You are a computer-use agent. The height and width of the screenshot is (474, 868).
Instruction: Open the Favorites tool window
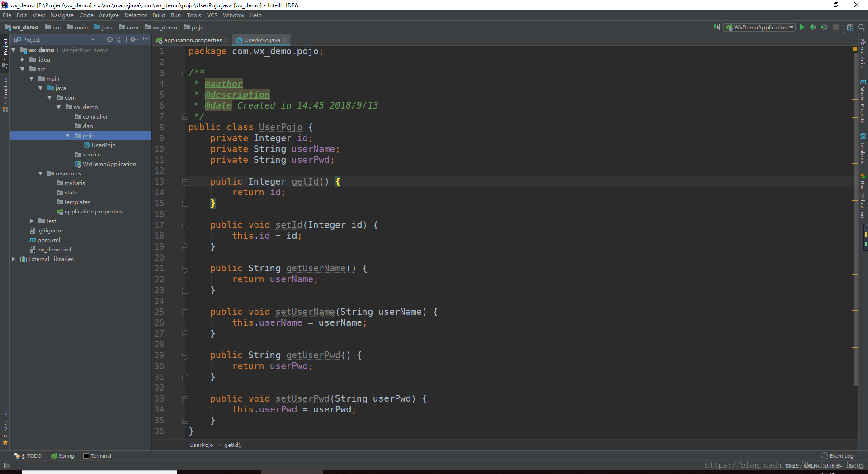5,427
